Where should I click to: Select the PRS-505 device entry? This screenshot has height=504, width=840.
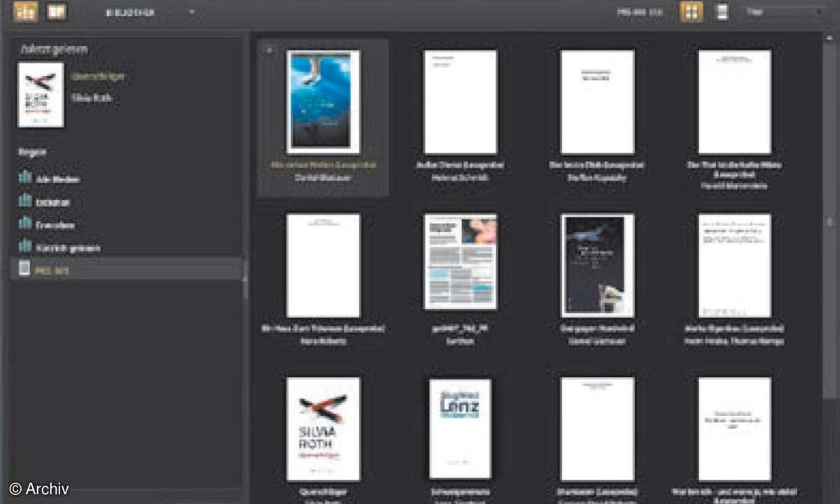[x=126, y=269]
